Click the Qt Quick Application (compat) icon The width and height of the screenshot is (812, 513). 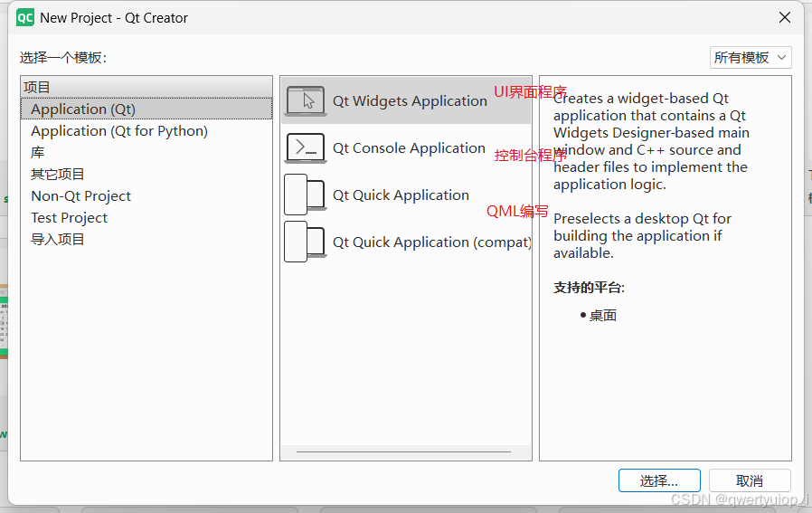click(x=306, y=242)
